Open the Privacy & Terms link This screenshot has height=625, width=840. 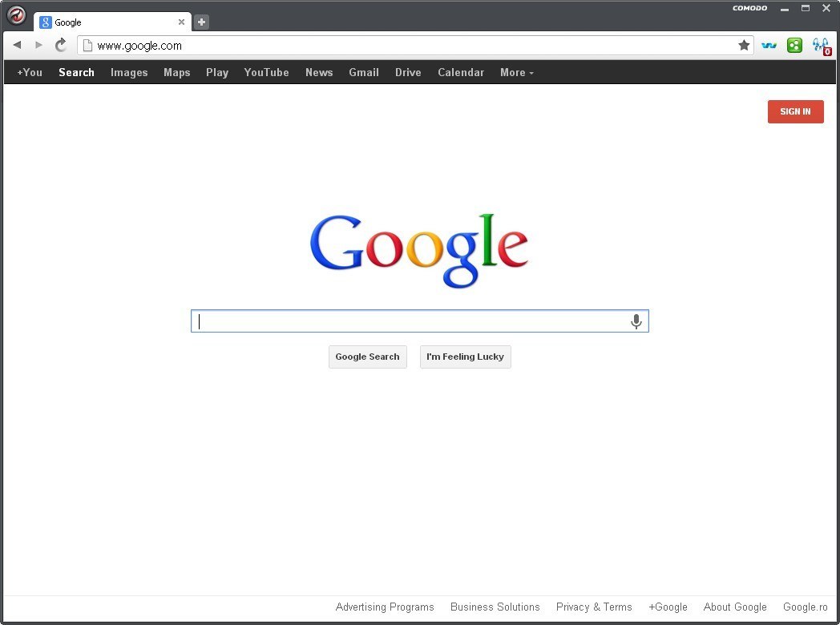tap(594, 607)
